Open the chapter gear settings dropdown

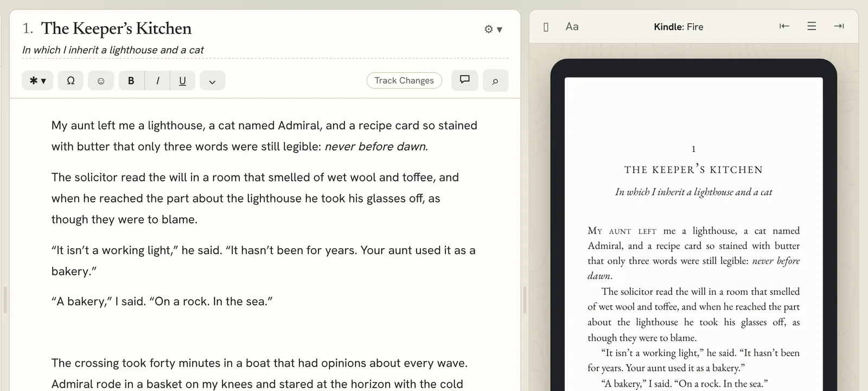[493, 29]
